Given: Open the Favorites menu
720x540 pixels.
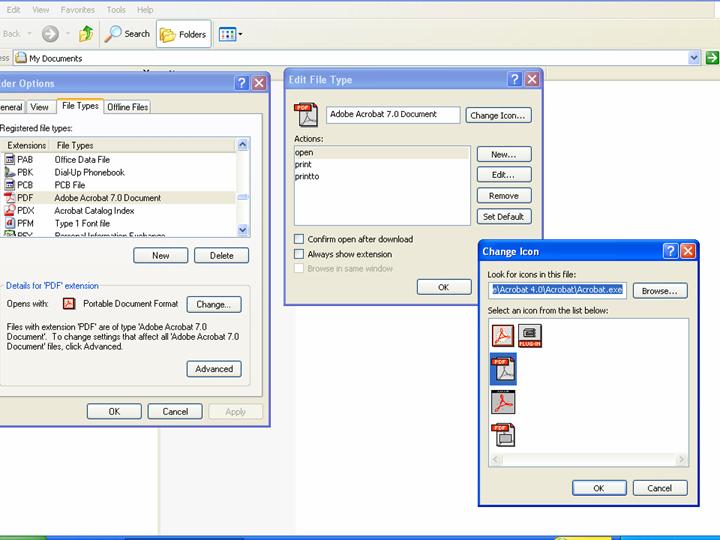Looking at the screenshot, I should 78,10.
